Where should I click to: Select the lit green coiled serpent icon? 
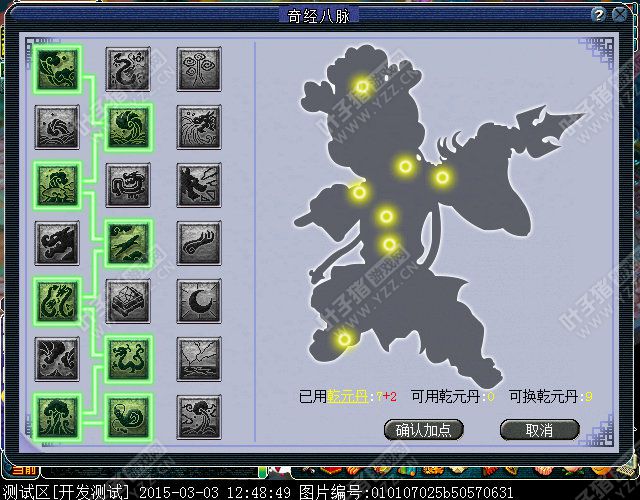click(x=128, y=417)
